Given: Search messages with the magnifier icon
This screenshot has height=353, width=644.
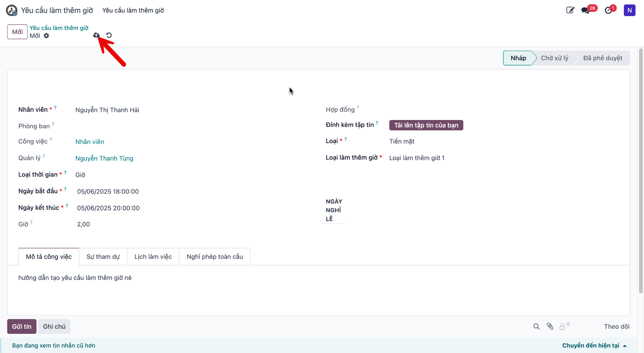Looking at the screenshot, I should tap(536, 327).
